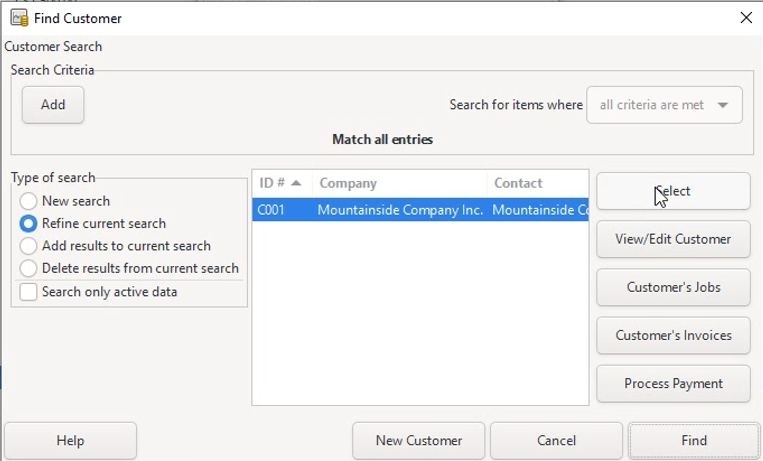Enable Search only active data checkbox
This screenshot has height=461, width=763.
pos(29,292)
